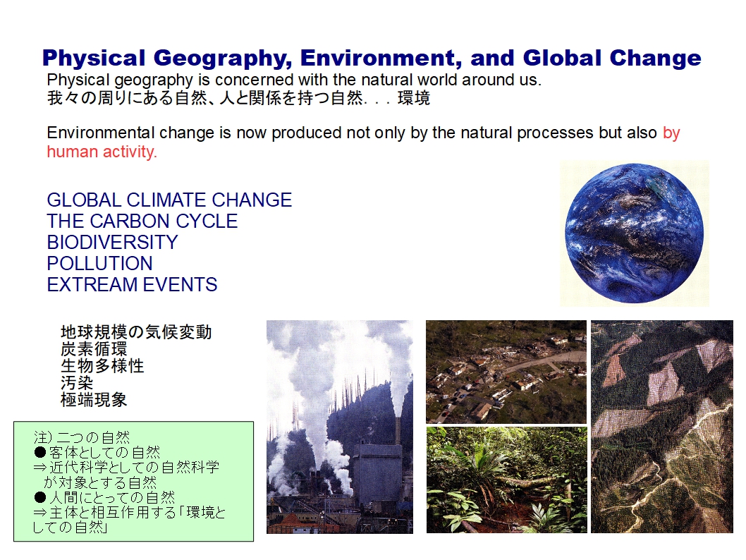Viewport: 746px width, 560px height.
Task: Select 'THE CARBON CYCLE' line
Action: point(142,221)
